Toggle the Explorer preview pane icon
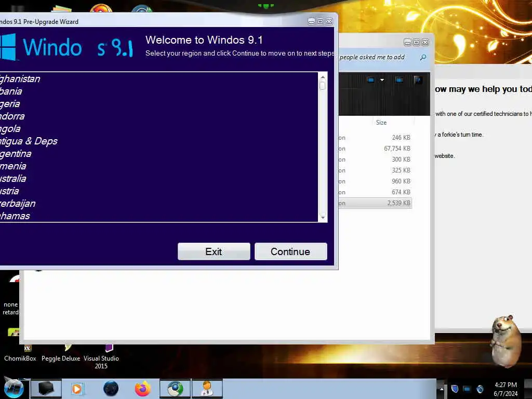The width and height of the screenshot is (532, 399). (400, 79)
